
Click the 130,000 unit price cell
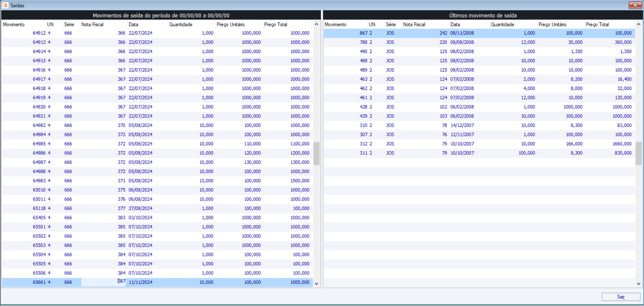[x=252, y=162]
